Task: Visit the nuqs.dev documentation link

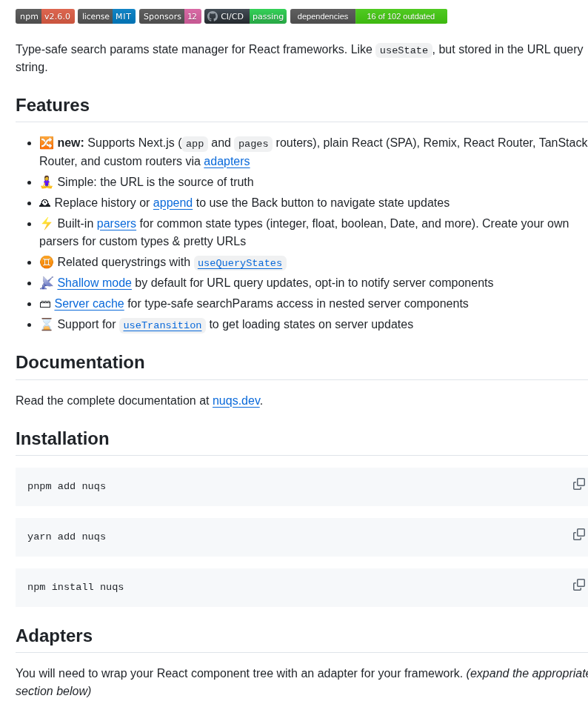Action: click(x=236, y=401)
